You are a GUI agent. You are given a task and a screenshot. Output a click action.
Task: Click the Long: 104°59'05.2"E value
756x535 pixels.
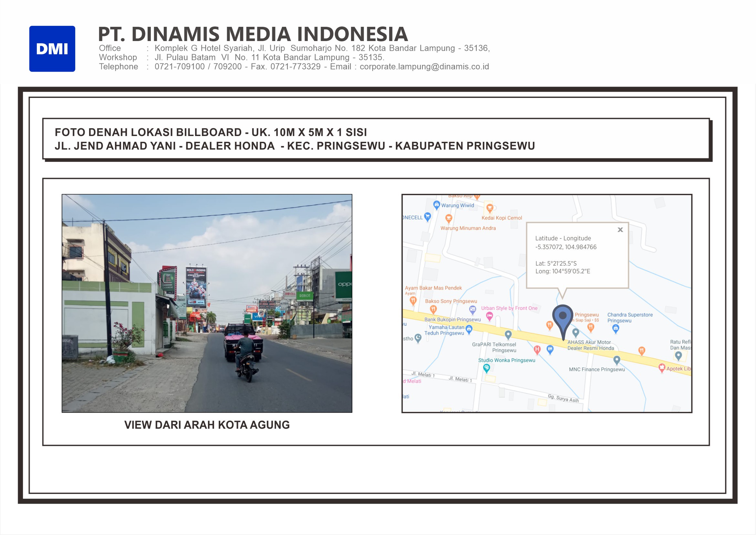pos(562,271)
